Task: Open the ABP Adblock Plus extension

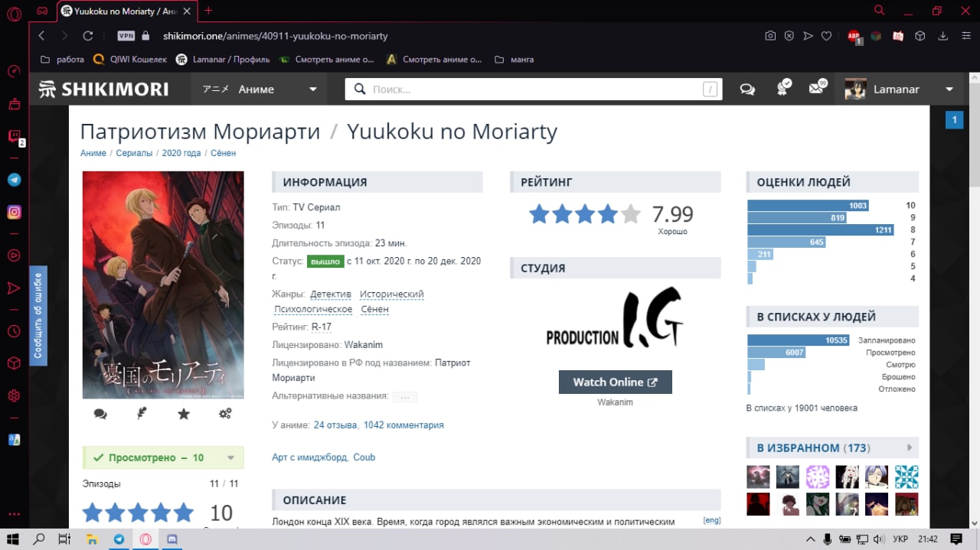Action: (x=854, y=36)
